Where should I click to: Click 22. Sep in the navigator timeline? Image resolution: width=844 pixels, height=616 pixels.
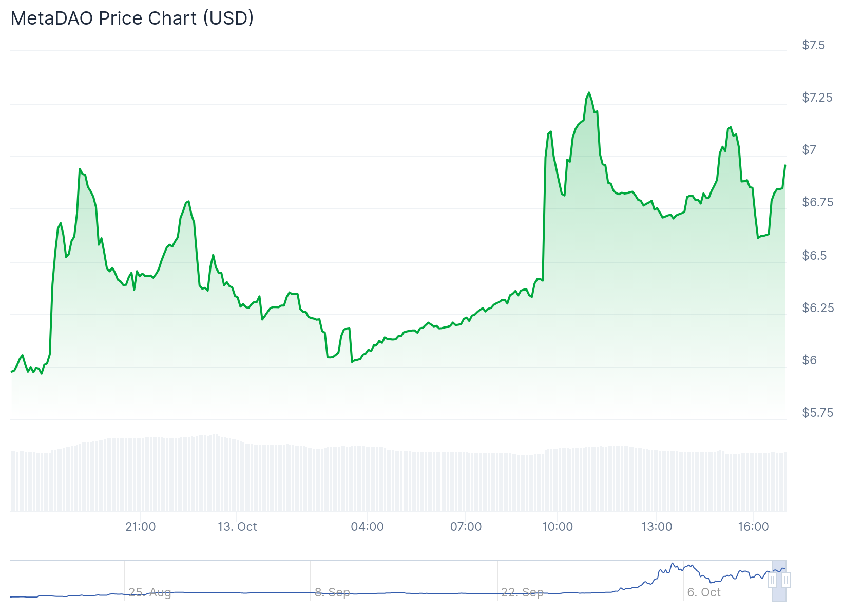[522, 592]
